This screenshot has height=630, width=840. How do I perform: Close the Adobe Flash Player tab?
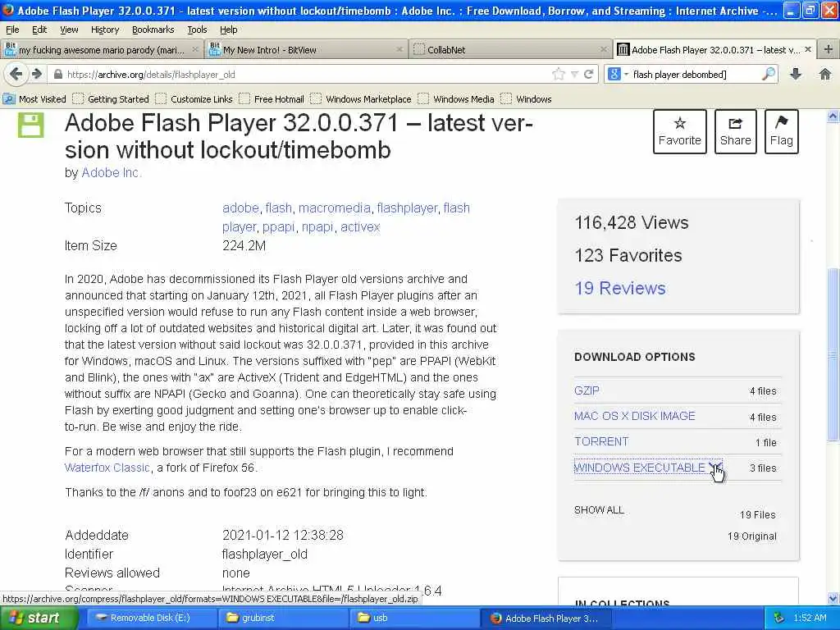pyautogui.click(x=808, y=49)
